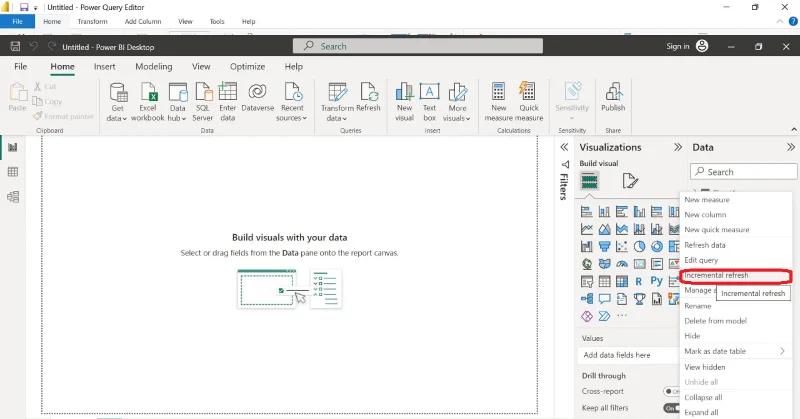This screenshot has height=419, width=800.
Task: Toggle Cross-report drill through switch
Action: pyautogui.click(x=671, y=391)
